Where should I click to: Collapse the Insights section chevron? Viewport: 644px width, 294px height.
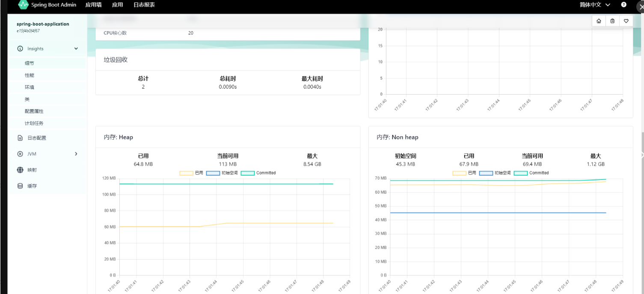[x=76, y=49]
